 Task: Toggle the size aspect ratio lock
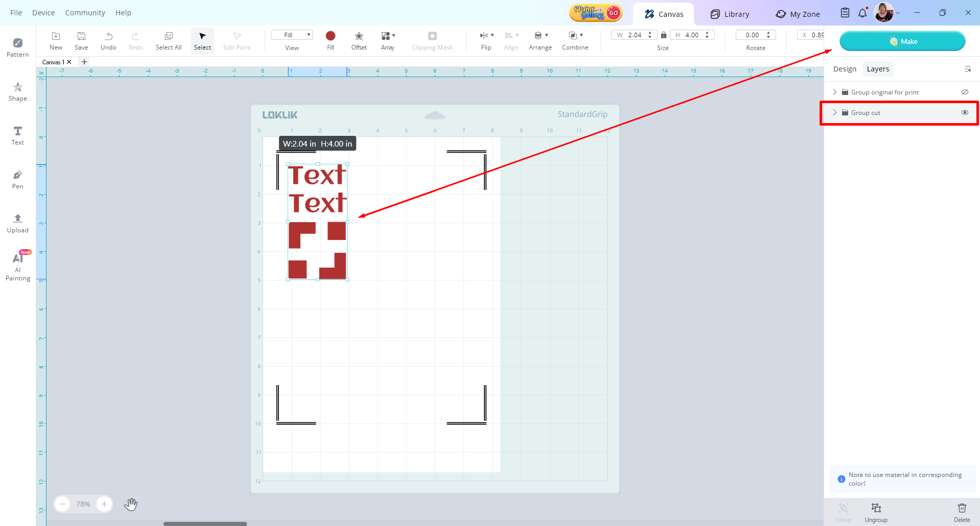click(663, 35)
